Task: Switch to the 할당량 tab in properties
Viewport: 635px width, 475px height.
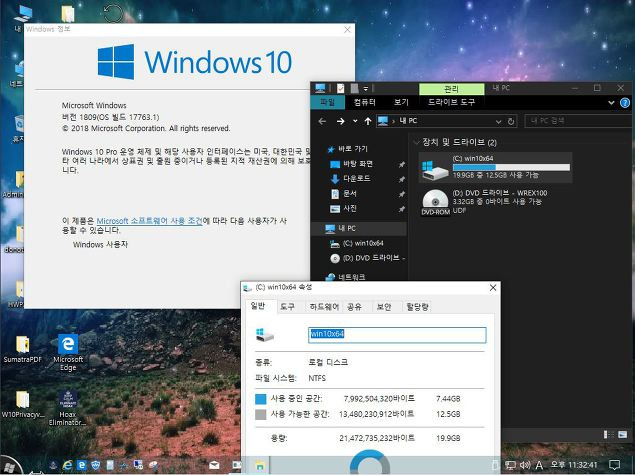Action: tap(417, 307)
